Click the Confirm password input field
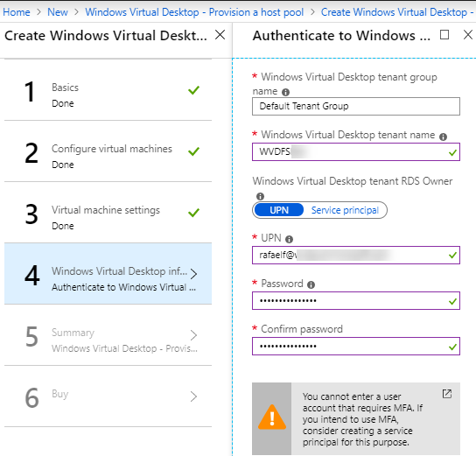 click(356, 346)
